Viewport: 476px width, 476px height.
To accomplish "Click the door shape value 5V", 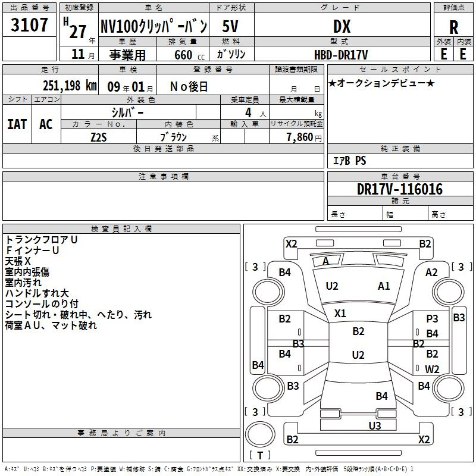I will pos(230,26).
